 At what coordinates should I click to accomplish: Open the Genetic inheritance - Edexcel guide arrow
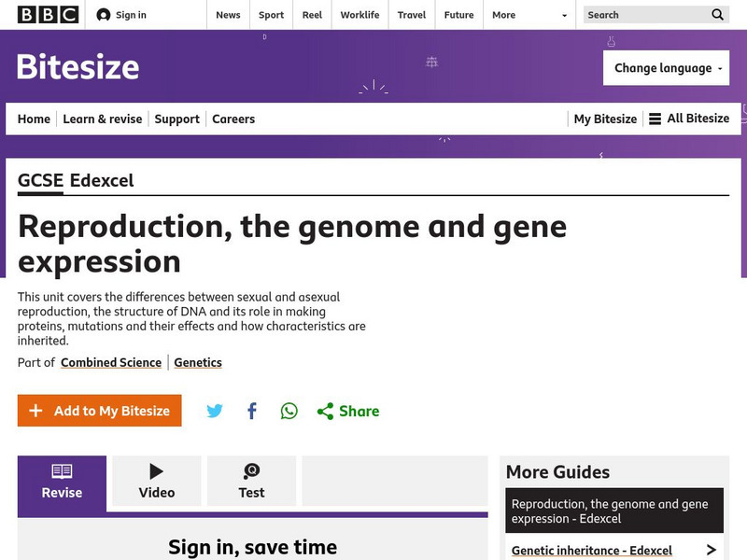711,551
